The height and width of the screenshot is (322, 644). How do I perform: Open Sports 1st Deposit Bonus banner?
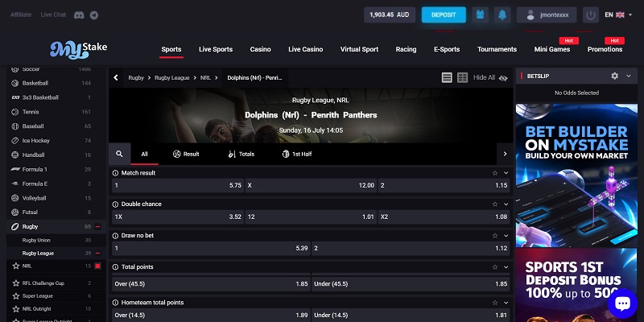click(576, 285)
